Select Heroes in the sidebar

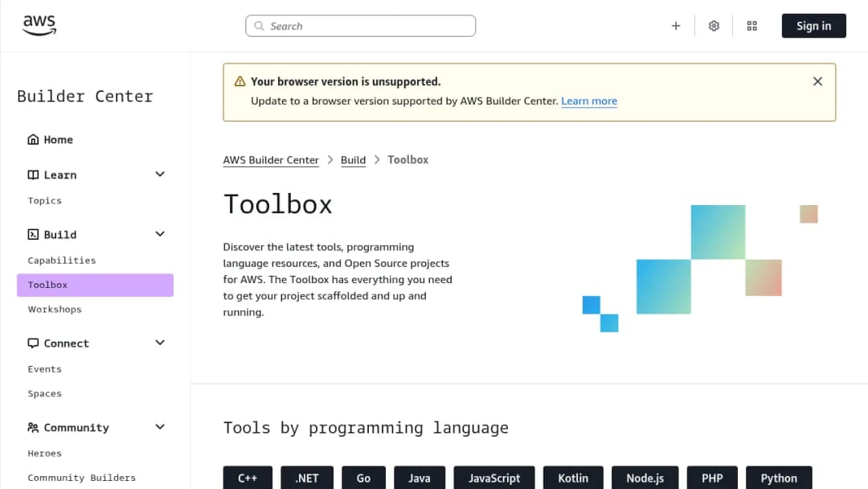(x=45, y=453)
